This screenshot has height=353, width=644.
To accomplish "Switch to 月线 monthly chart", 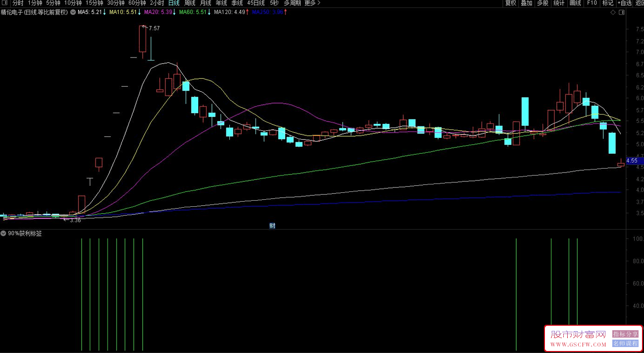I will 205,3.
